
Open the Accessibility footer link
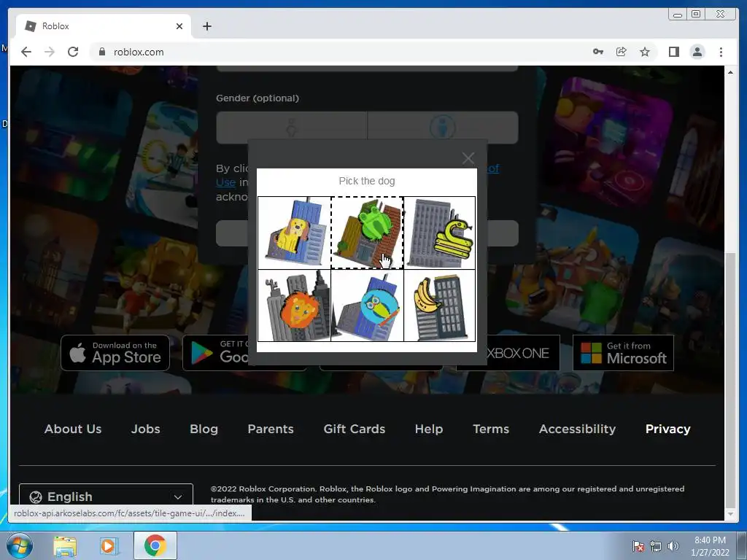[578, 429]
